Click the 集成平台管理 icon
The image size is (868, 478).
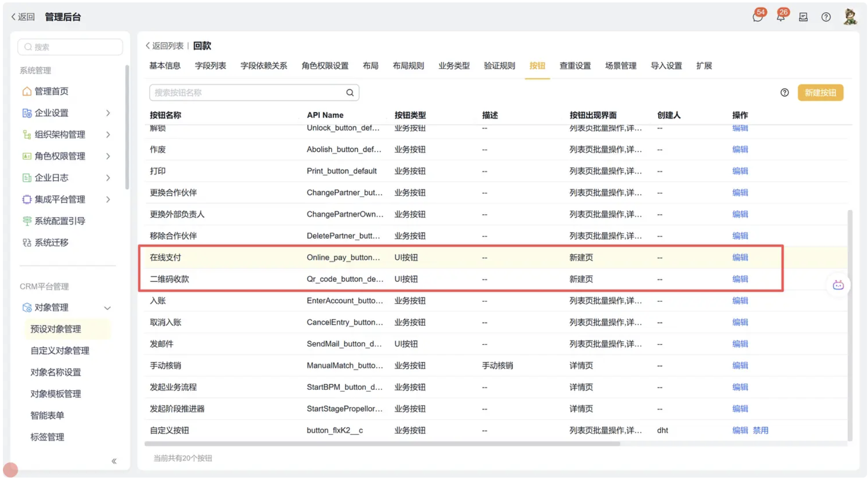click(x=27, y=199)
